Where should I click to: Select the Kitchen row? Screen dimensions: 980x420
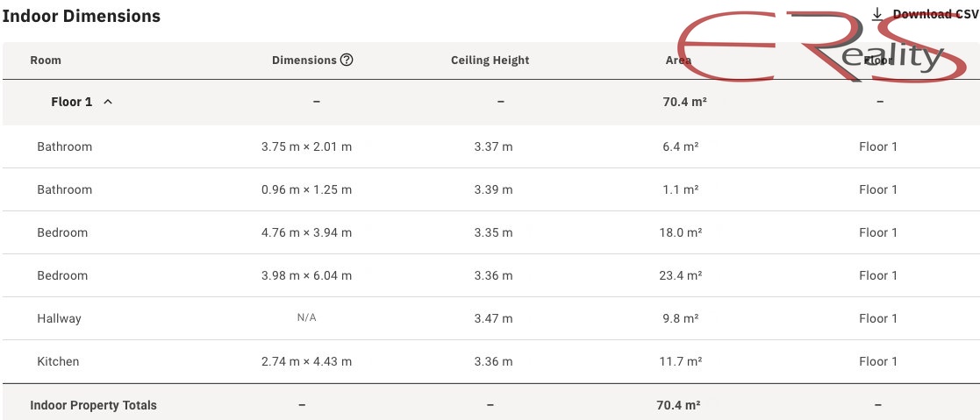490,361
